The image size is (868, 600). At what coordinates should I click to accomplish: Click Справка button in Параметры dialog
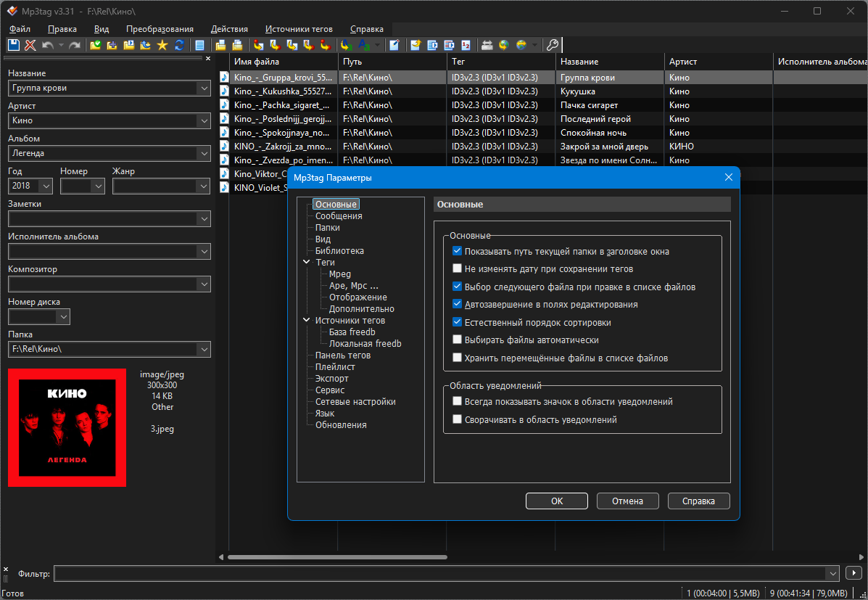point(698,501)
